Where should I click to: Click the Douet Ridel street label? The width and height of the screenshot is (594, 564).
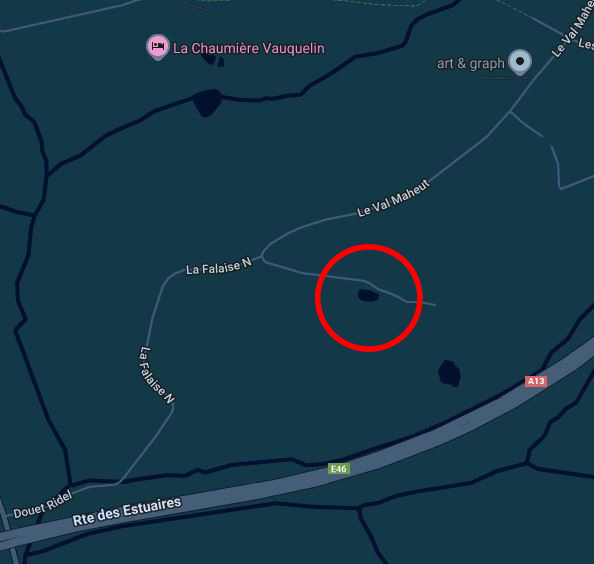pyautogui.click(x=43, y=505)
